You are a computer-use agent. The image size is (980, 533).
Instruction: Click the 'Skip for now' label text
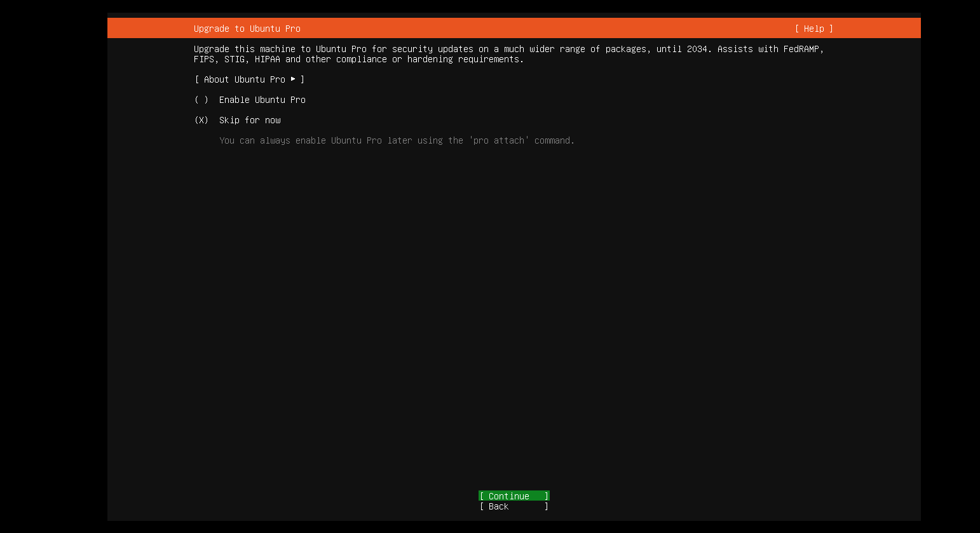[x=250, y=120]
